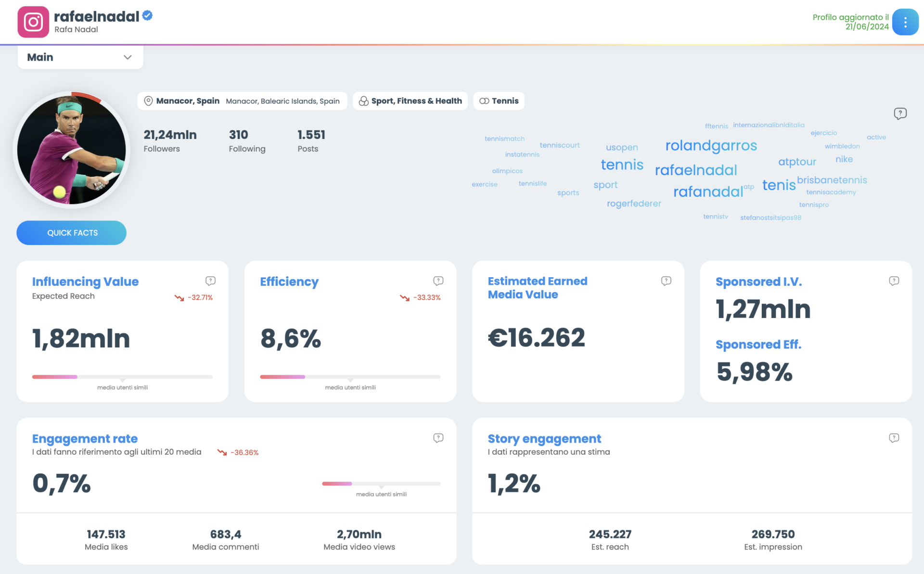Click the tennis word cloud tag

click(622, 165)
